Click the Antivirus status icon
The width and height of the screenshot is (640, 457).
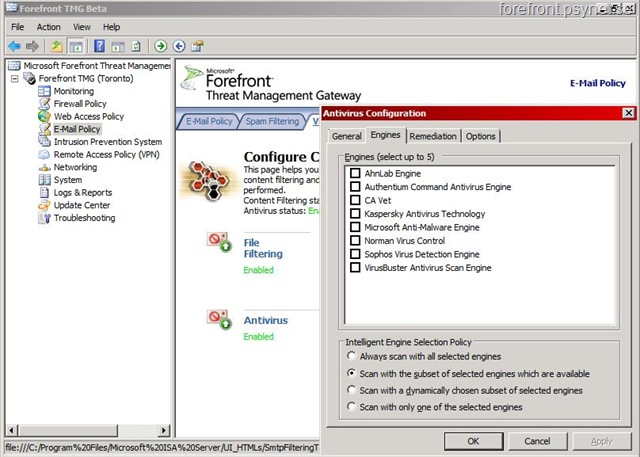point(218,319)
